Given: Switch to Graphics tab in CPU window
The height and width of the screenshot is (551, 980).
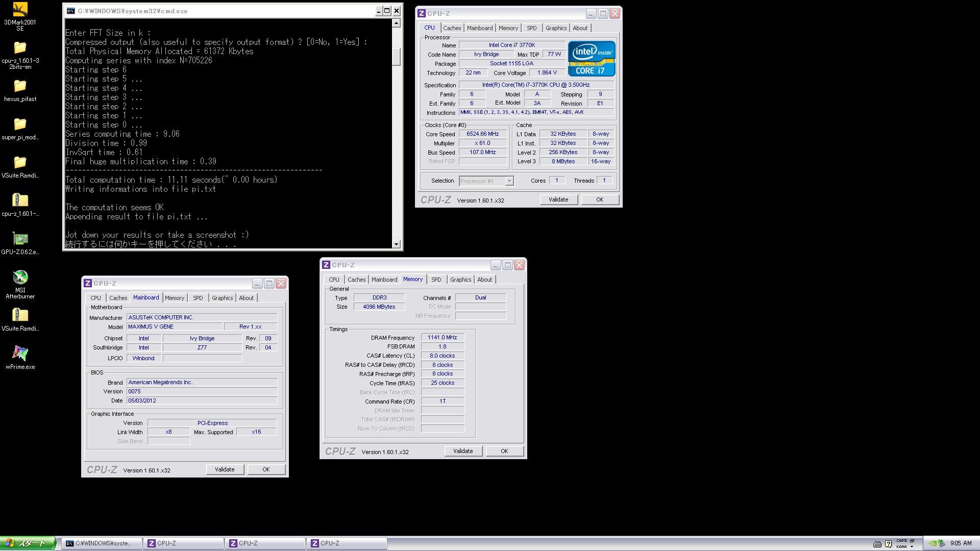Looking at the screenshot, I should [x=556, y=28].
